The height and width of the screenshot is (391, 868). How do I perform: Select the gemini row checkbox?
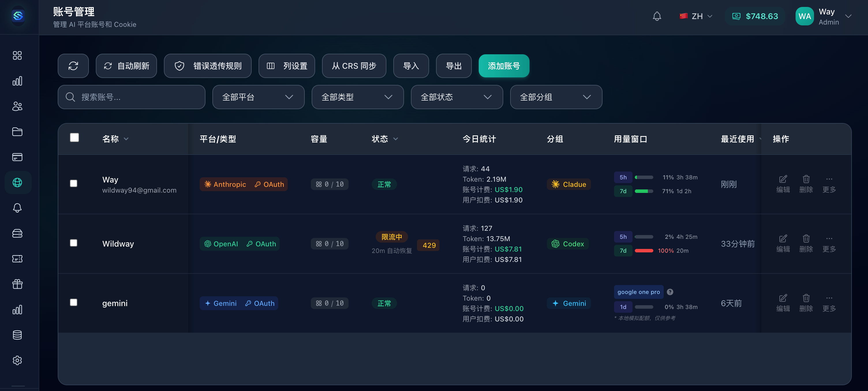(x=74, y=302)
